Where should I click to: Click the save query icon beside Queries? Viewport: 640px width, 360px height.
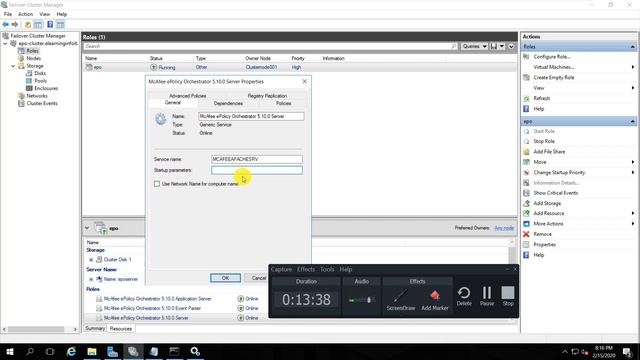coord(494,47)
